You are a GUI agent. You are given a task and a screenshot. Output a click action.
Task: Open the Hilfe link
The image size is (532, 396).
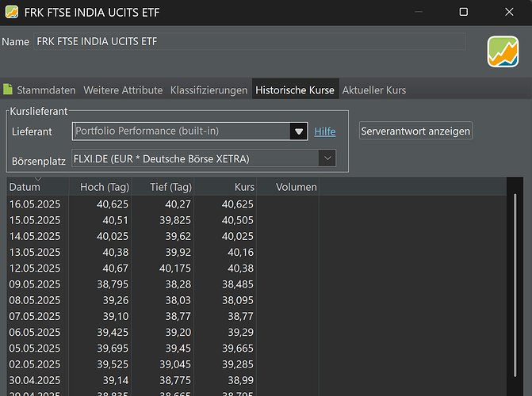coord(325,131)
